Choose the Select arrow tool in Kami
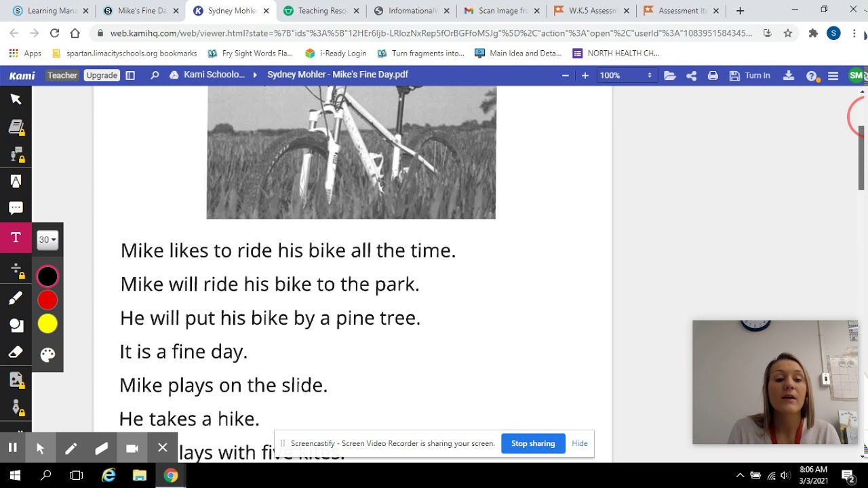This screenshot has width=868, height=488. click(16, 100)
